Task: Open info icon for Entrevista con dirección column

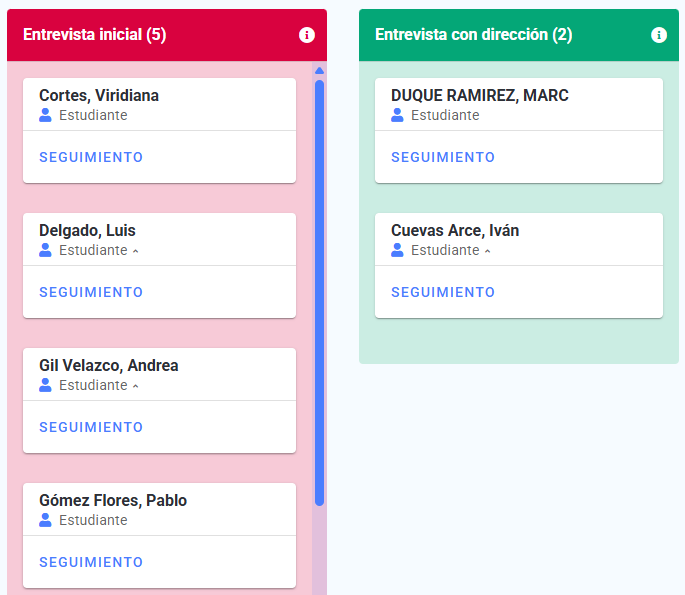Action: (659, 35)
